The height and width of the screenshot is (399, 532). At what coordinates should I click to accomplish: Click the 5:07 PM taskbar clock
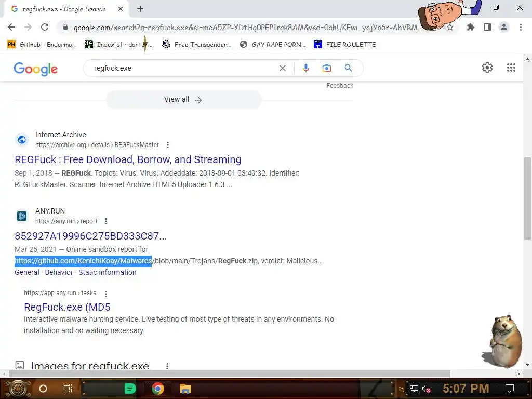[x=465, y=389]
